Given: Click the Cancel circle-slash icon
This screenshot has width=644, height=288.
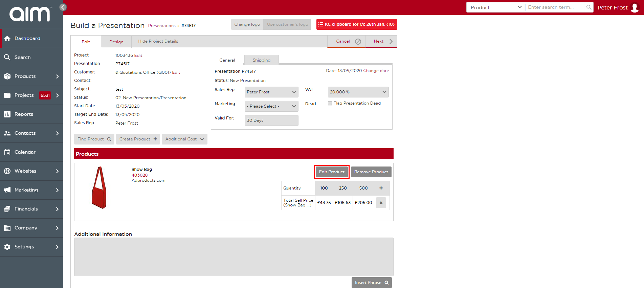Looking at the screenshot, I should pos(358,41).
